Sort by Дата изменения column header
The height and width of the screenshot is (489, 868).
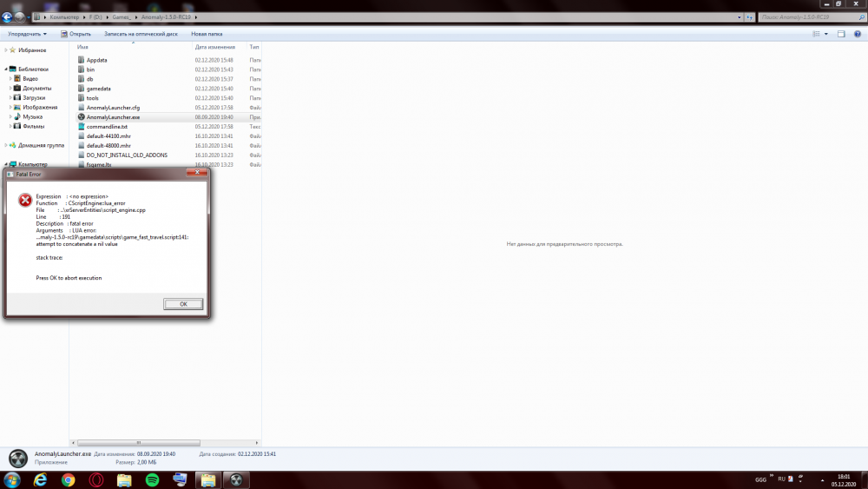(214, 47)
